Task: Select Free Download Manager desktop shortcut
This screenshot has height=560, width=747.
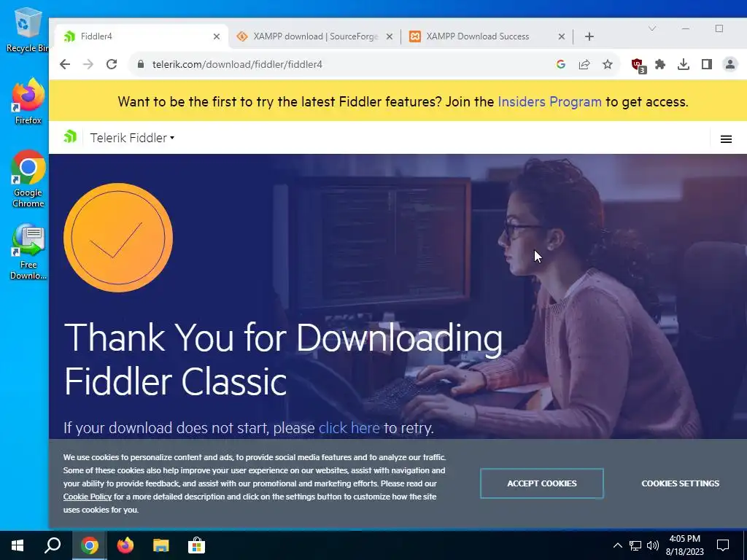Action: point(28,252)
